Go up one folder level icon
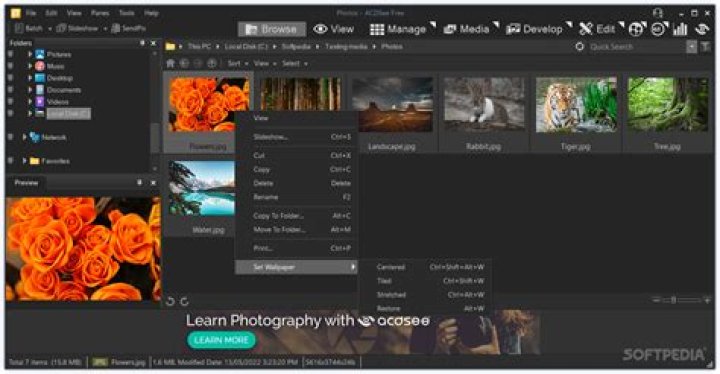This screenshot has width=720, height=374. [x=212, y=63]
